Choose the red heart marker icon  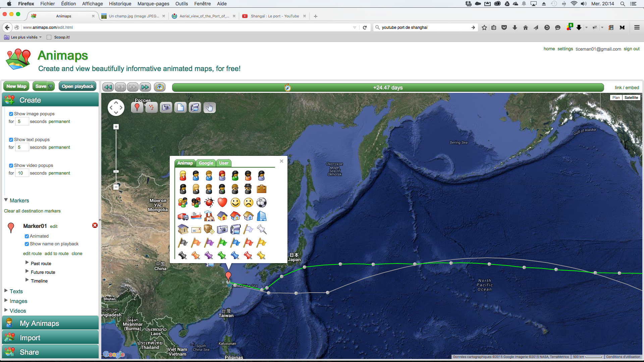point(222,202)
